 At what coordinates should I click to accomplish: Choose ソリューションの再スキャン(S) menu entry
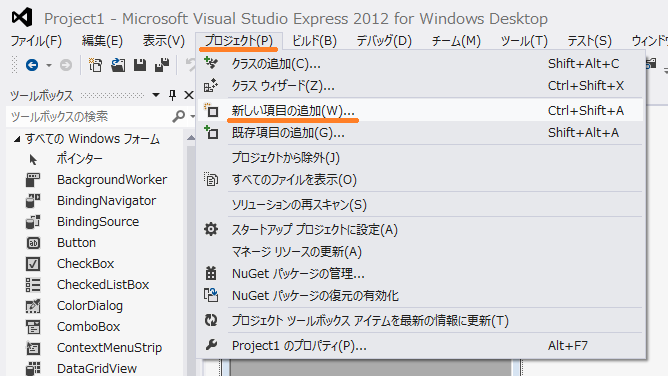[x=421, y=205]
